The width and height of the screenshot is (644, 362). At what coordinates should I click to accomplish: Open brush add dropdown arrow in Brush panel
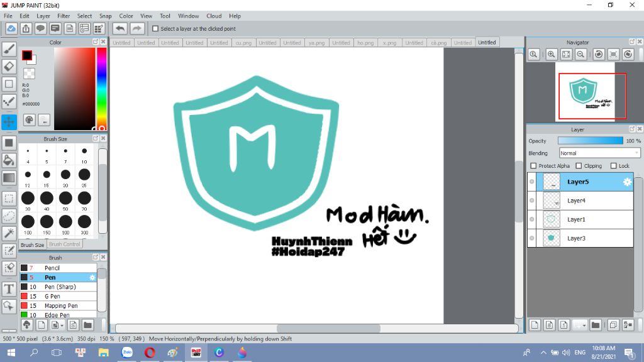(x=62, y=326)
